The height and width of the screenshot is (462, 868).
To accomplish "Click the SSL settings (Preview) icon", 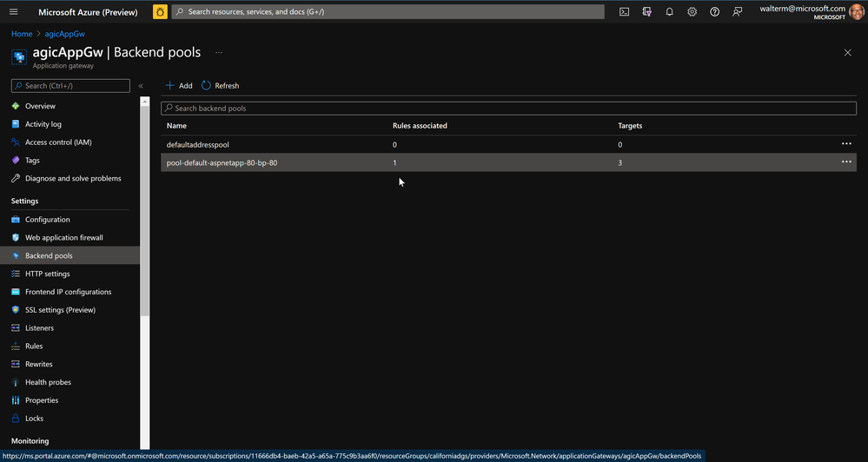I will pyautogui.click(x=16, y=310).
